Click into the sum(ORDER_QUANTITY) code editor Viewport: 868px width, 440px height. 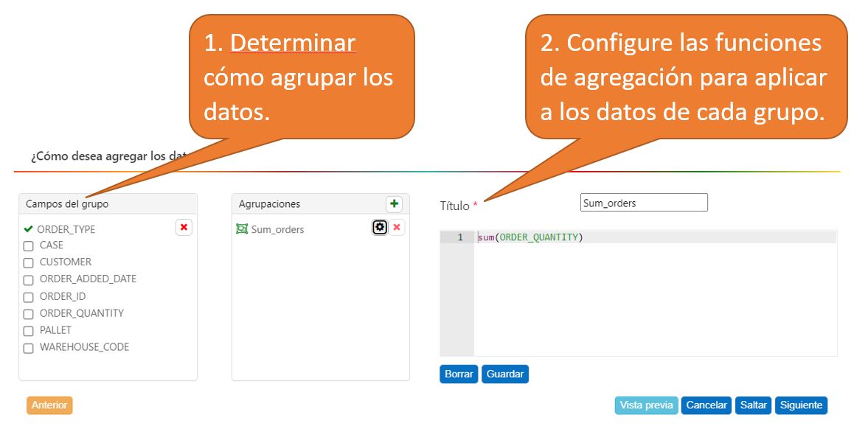click(x=655, y=295)
